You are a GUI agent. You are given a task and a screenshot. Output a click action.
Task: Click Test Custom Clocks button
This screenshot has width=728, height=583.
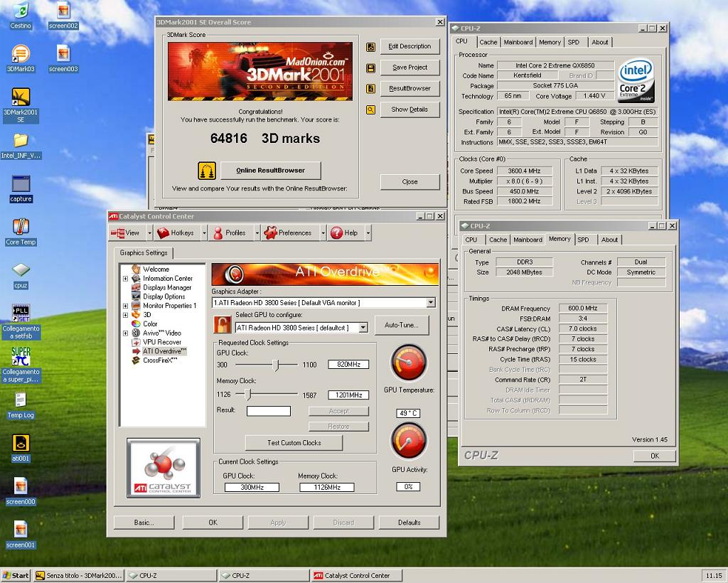pyautogui.click(x=294, y=443)
